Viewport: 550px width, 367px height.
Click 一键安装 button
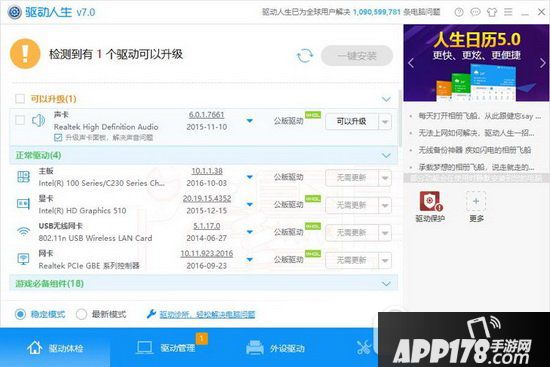click(357, 56)
